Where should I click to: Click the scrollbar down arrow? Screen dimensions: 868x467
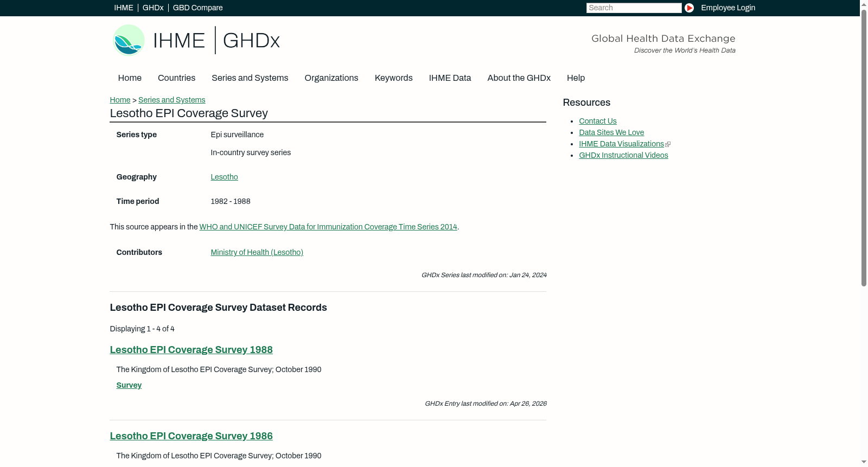point(864,463)
